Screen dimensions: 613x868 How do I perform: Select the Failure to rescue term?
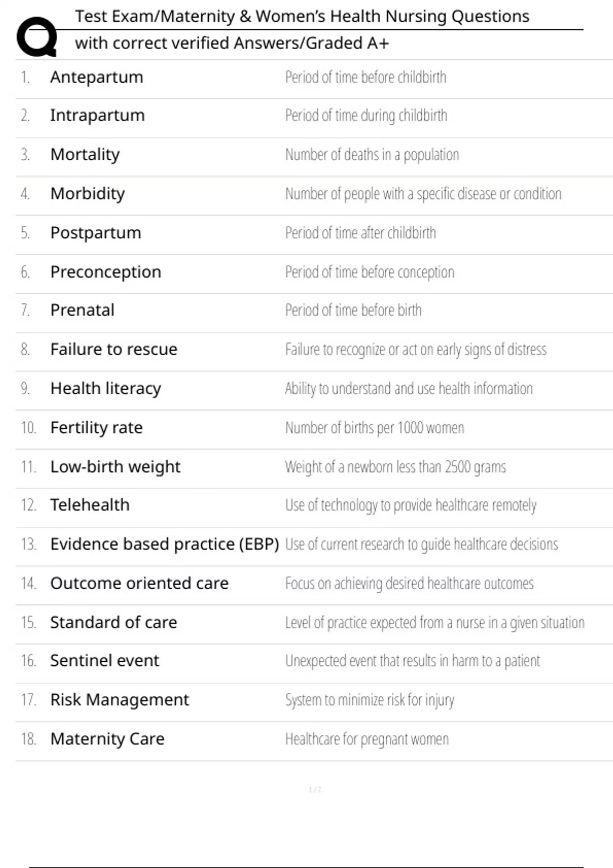[x=113, y=349]
